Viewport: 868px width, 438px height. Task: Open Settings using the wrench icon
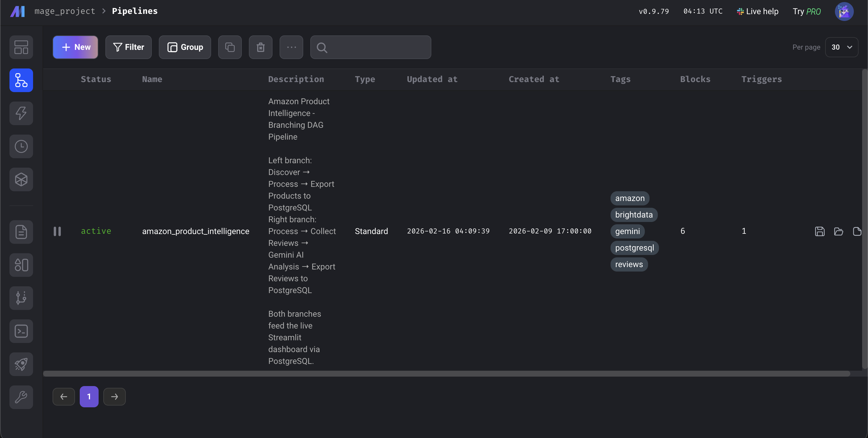(x=21, y=397)
